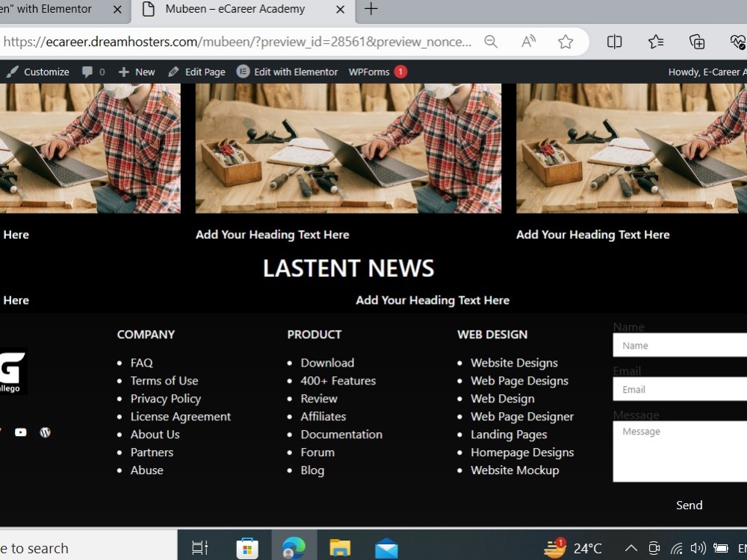
Task: Open Read Aloud icon in address bar
Action: pos(528,42)
